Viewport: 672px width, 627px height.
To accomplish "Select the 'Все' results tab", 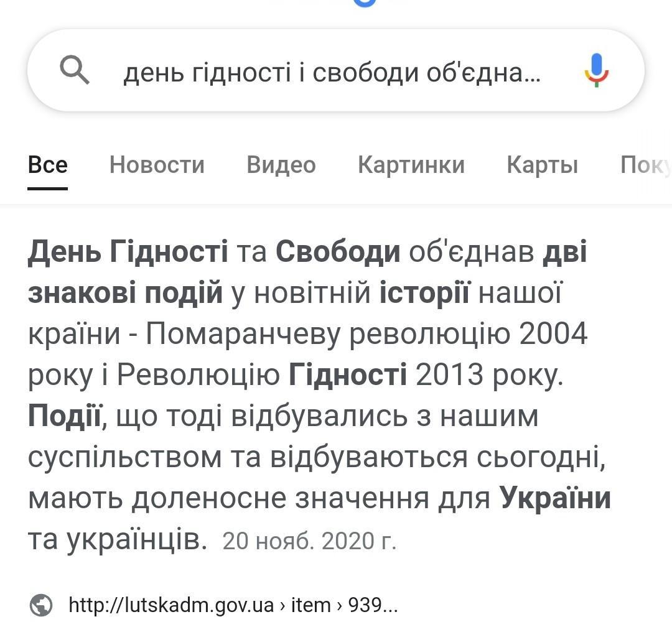I will point(48,165).
